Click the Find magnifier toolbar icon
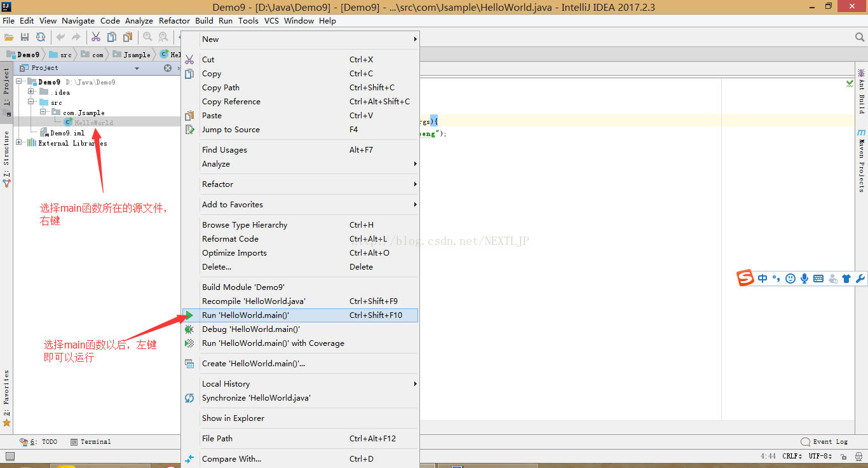This screenshot has width=868, height=468. 147,38
